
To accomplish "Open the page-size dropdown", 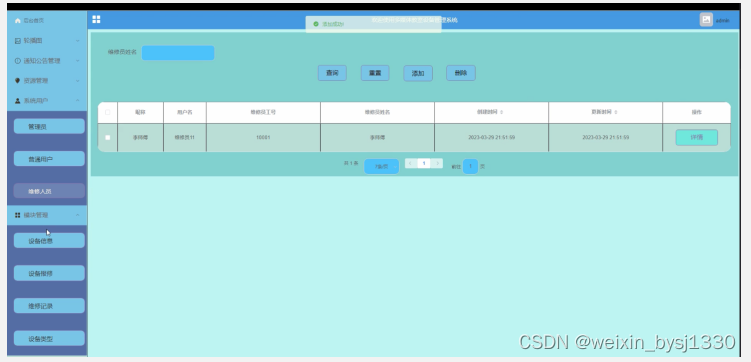I will pyautogui.click(x=381, y=167).
